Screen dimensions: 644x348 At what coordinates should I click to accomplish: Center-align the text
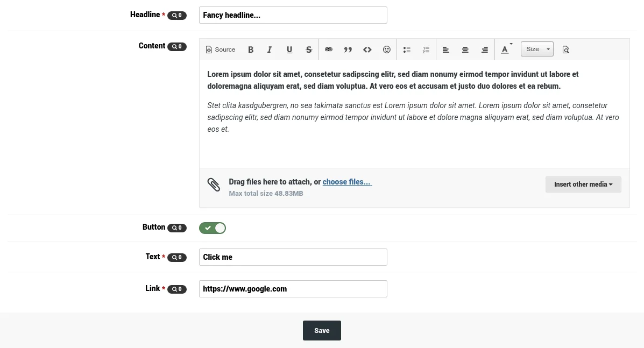[465, 49]
